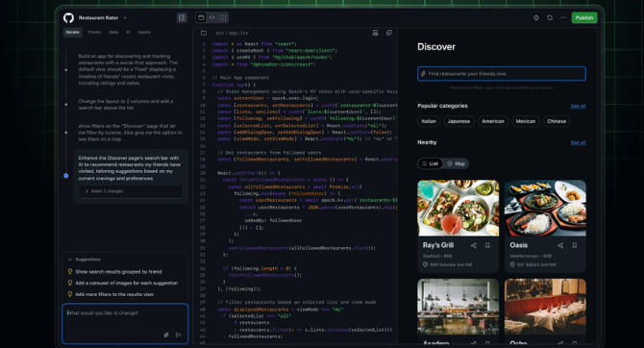Open the file explorer folder icon
The height and width of the screenshot is (348, 644).
[x=204, y=33]
